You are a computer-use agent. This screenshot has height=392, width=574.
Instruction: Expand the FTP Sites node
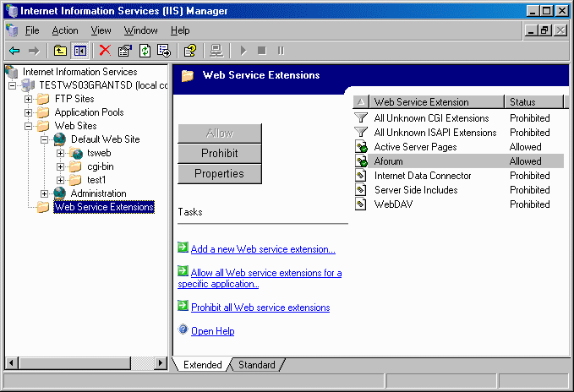pyautogui.click(x=28, y=99)
